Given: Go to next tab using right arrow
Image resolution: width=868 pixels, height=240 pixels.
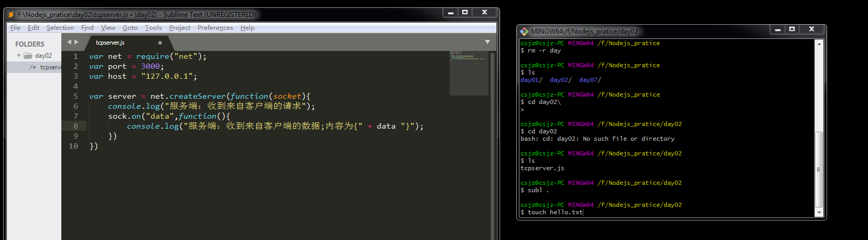Looking at the screenshot, I should point(77,42).
